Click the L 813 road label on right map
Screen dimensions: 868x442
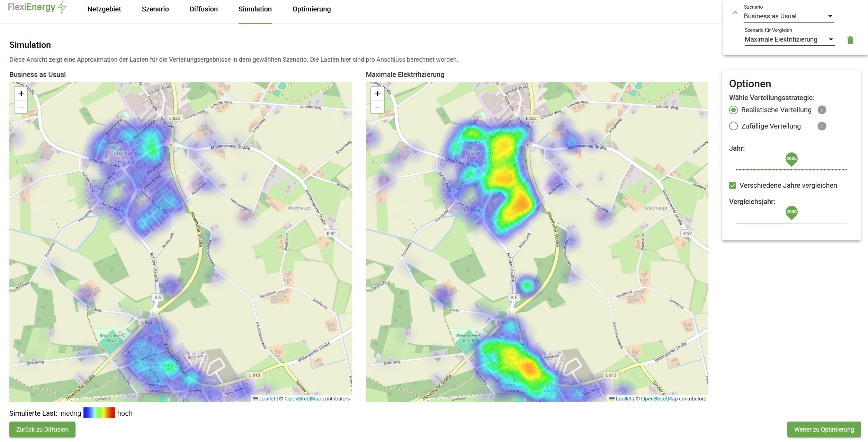click(611, 375)
